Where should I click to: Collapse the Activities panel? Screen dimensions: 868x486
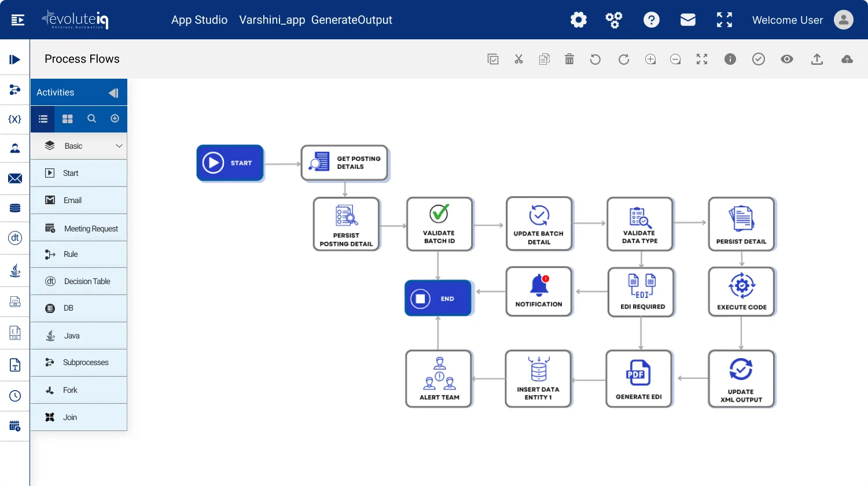pos(114,92)
